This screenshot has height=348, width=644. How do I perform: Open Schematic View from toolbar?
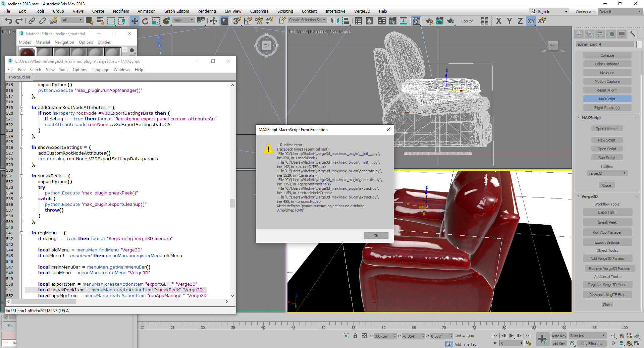[x=404, y=21]
